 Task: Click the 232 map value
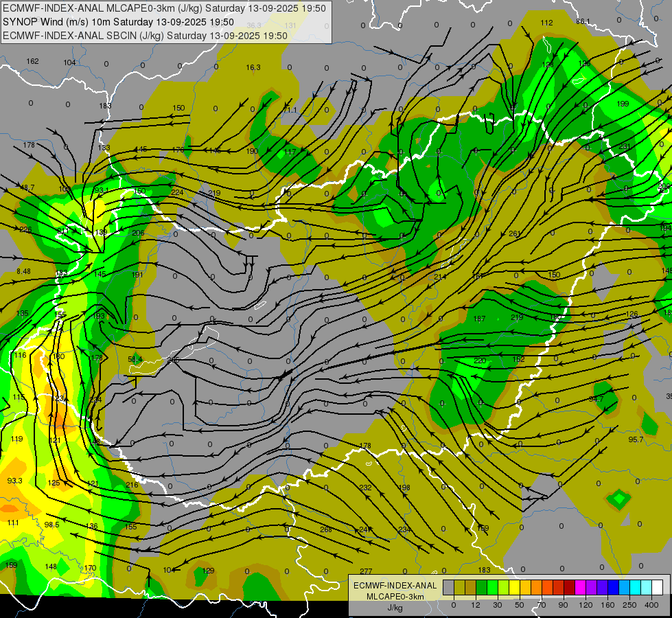[366, 488]
